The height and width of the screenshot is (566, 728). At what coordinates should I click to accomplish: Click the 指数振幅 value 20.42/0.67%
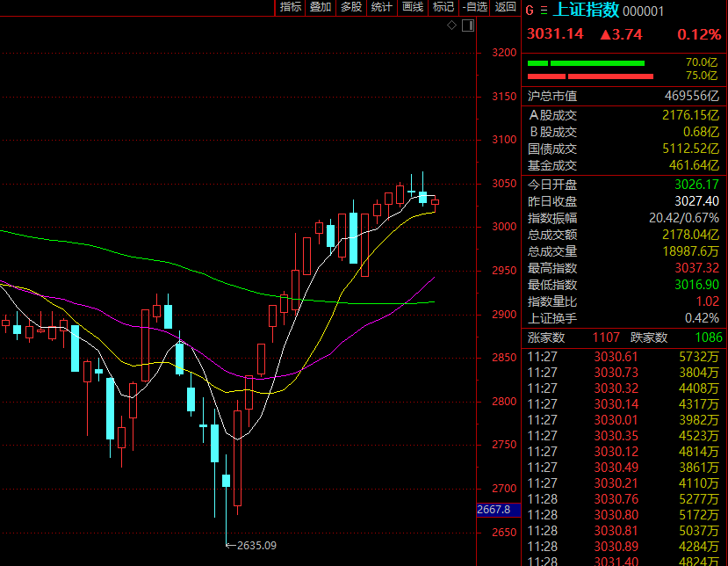tap(683, 218)
